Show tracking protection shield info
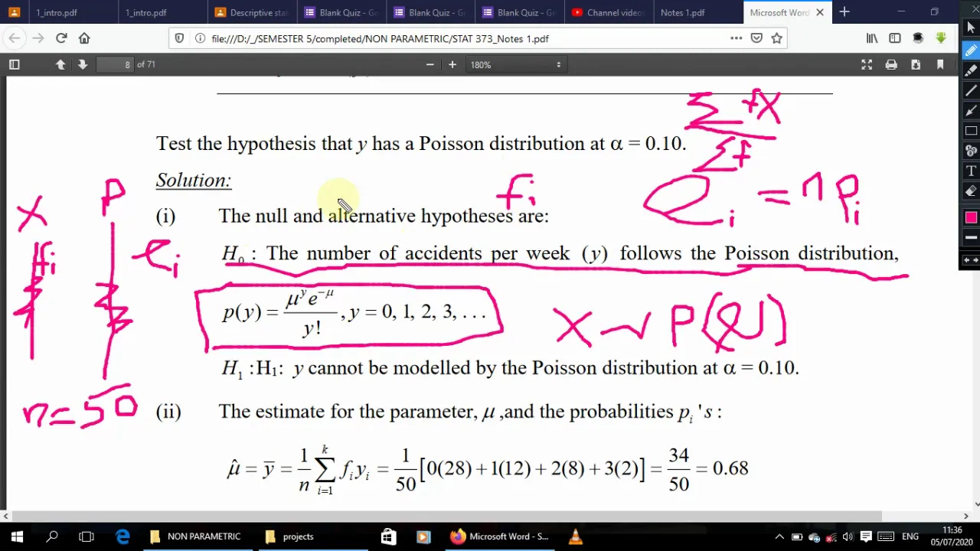Screen dimensions: 980x551 point(179,38)
